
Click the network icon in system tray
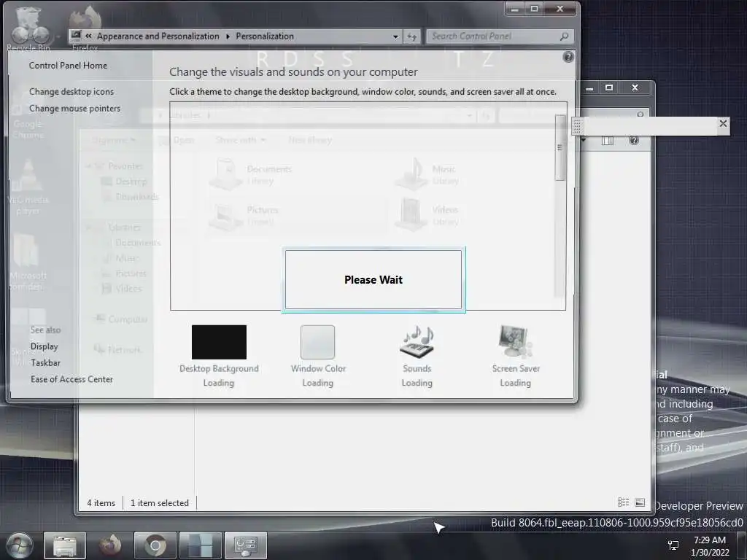673,545
